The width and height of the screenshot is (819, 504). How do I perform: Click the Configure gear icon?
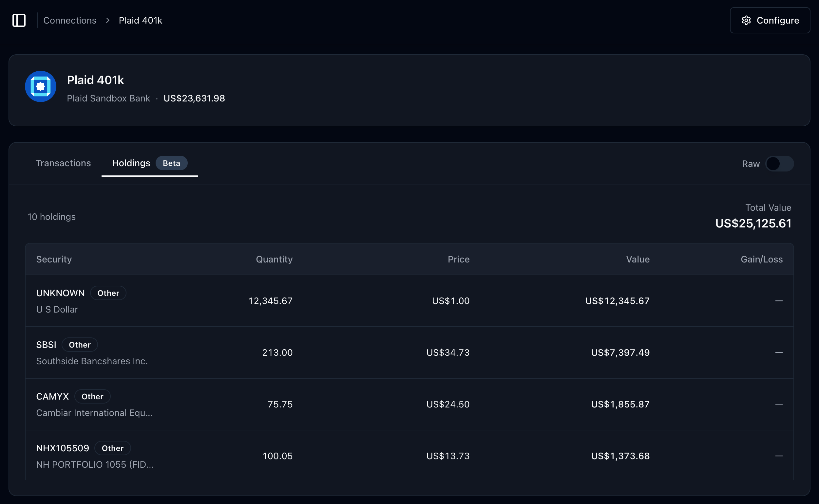[x=746, y=20]
